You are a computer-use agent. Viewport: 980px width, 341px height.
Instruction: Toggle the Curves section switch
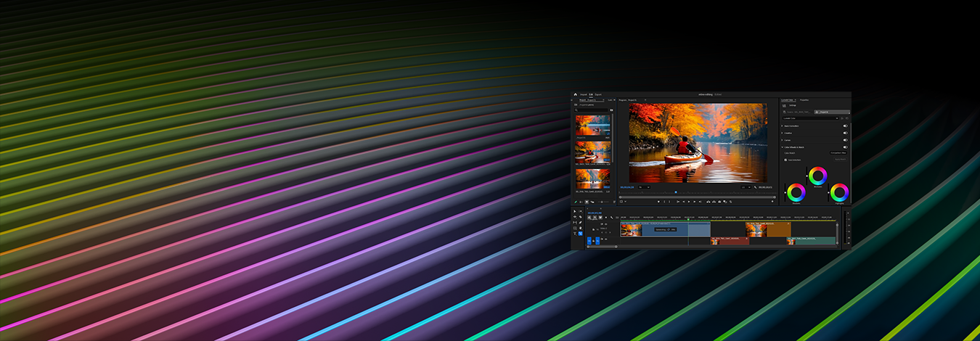[x=845, y=140]
